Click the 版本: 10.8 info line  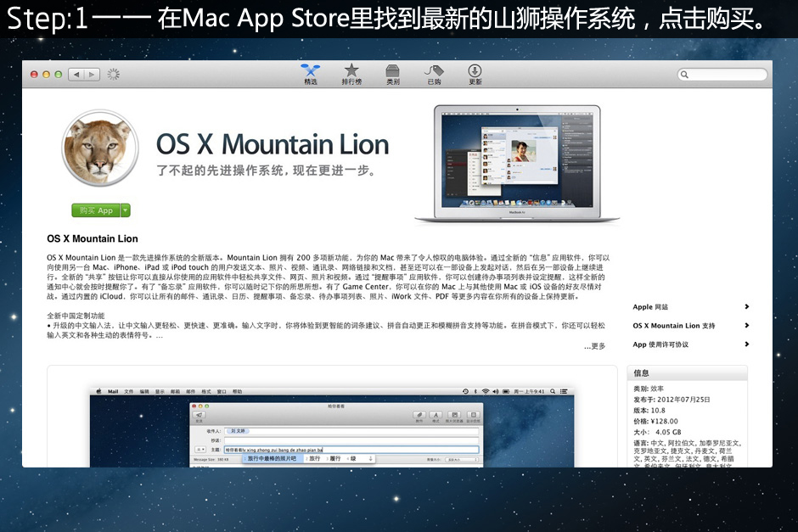pos(649,411)
